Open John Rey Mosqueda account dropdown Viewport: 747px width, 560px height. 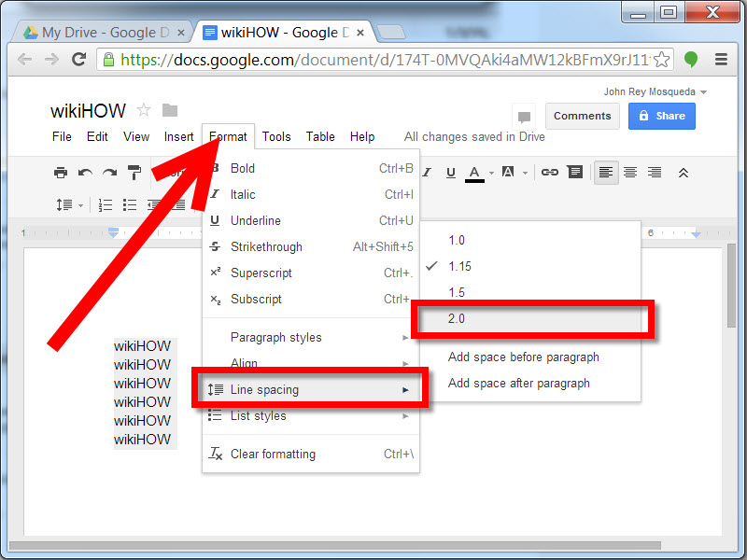655,91
